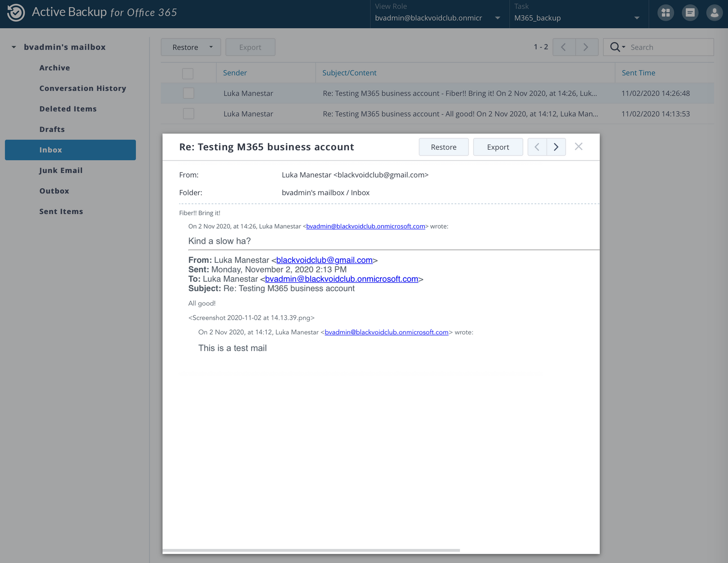Click 'bvadmin's mailbox / Inbox' folder path
The image size is (728, 563).
pyautogui.click(x=326, y=192)
